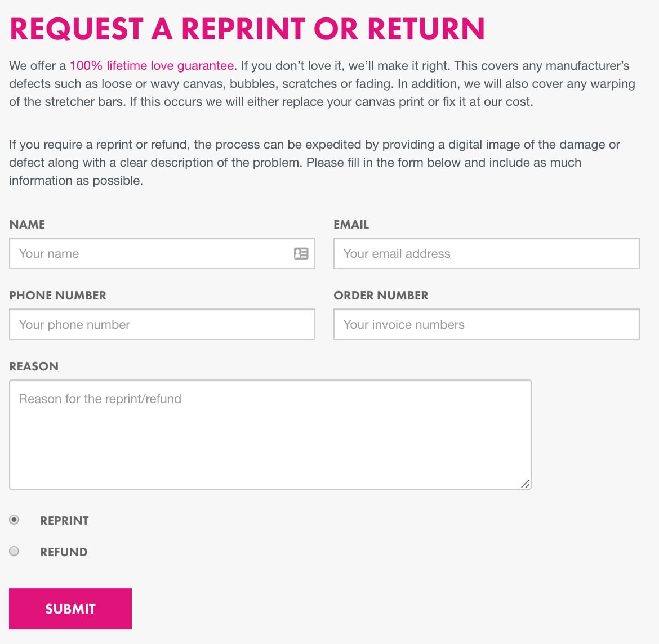The height and width of the screenshot is (644, 659).
Task: Click the EMAIL field label
Action: [x=351, y=224]
